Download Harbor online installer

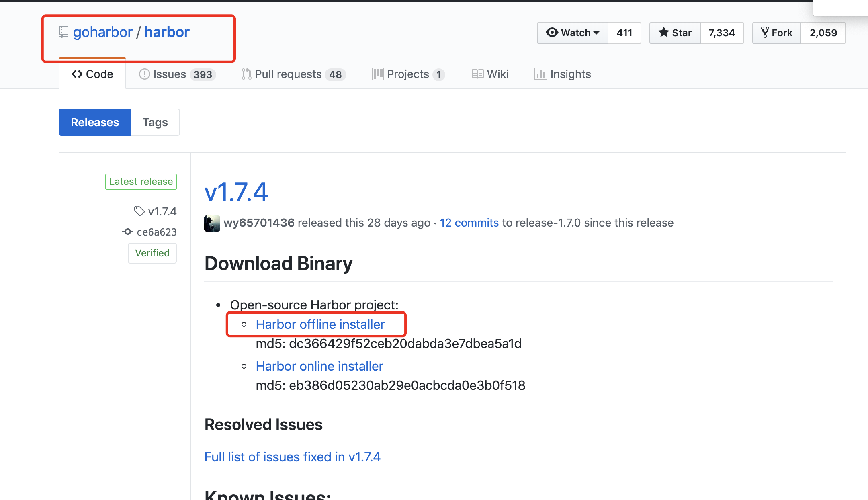pos(319,366)
